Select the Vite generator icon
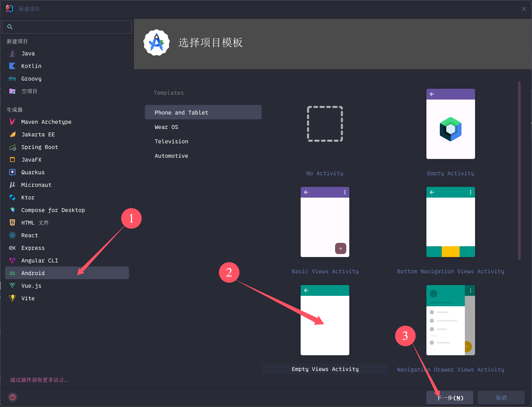The image size is (532, 407). (x=12, y=298)
